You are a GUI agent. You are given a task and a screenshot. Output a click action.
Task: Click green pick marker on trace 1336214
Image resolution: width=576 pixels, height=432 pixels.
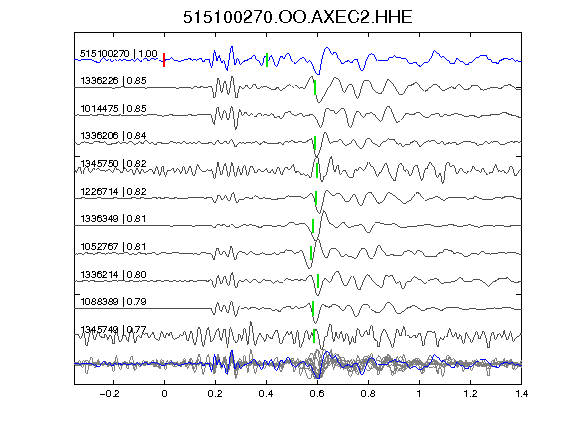[x=318, y=281]
